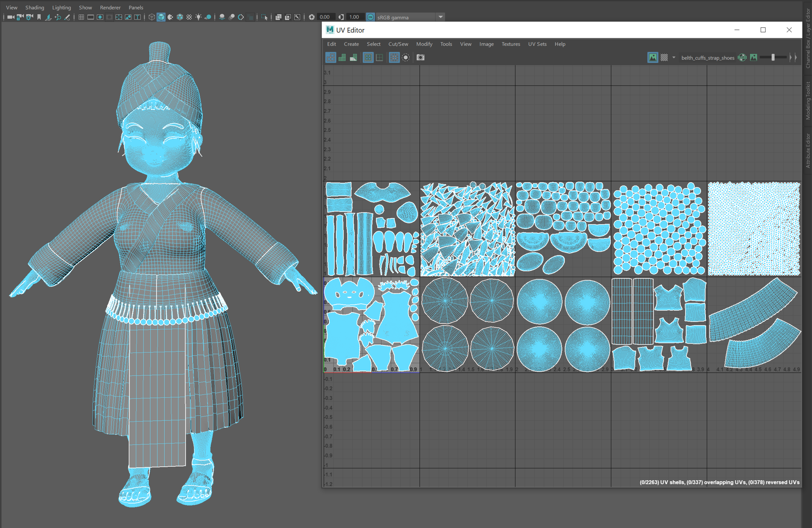Open the Cut/Sew menu

coord(398,44)
